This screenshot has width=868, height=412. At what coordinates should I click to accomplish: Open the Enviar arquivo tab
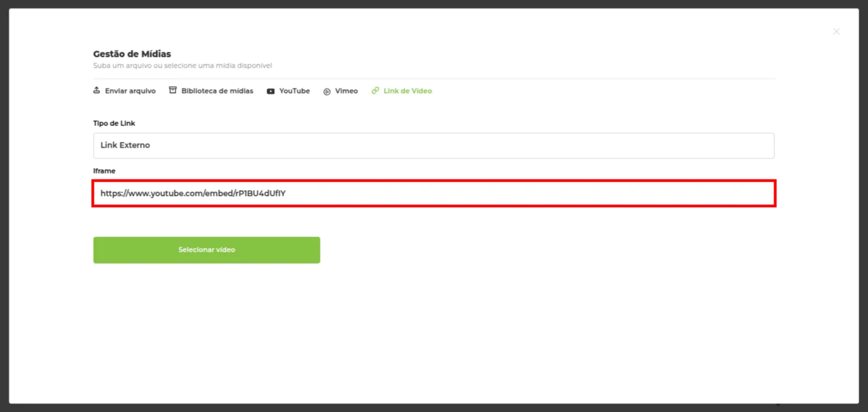click(130, 91)
